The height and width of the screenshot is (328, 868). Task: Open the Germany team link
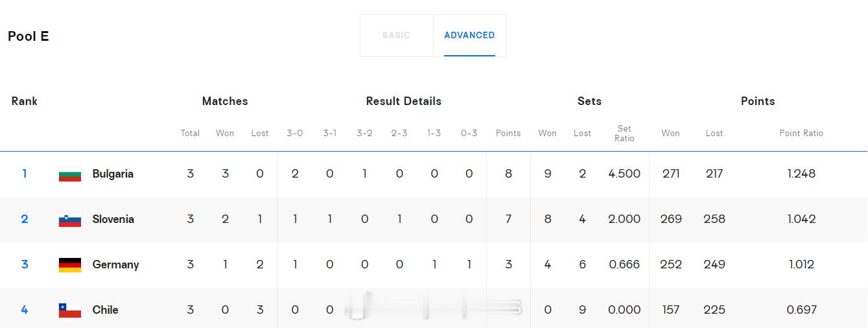(x=116, y=264)
